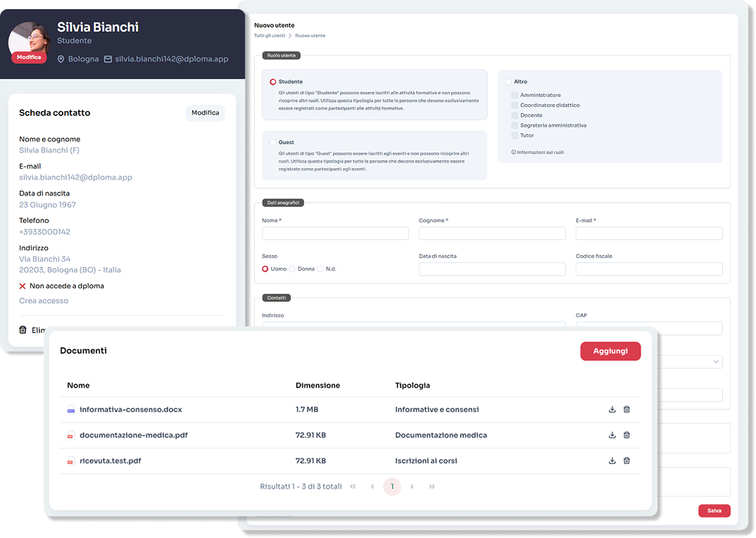Open Tutti gli utenti breadcrumb
The width and height of the screenshot is (756, 538).
coord(270,36)
